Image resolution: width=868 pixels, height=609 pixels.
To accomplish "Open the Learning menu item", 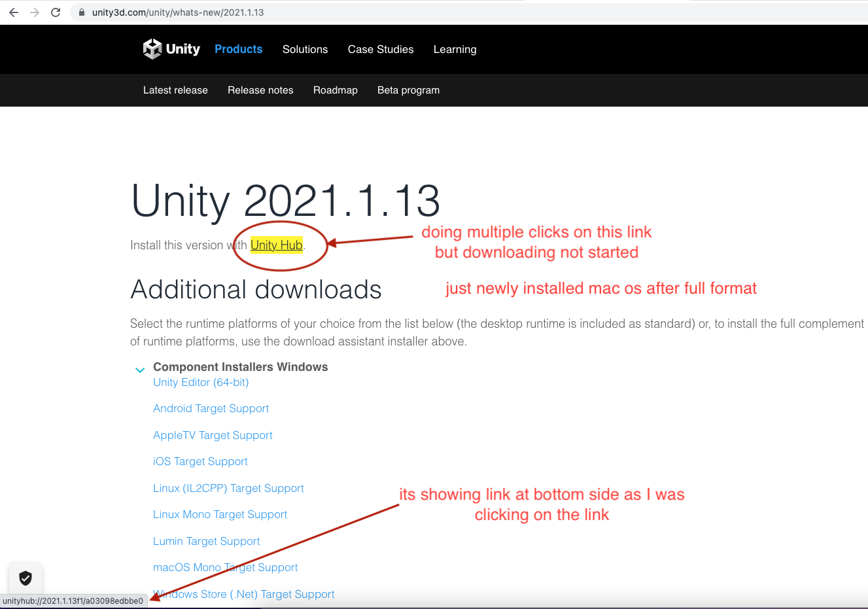I will [455, 49].
